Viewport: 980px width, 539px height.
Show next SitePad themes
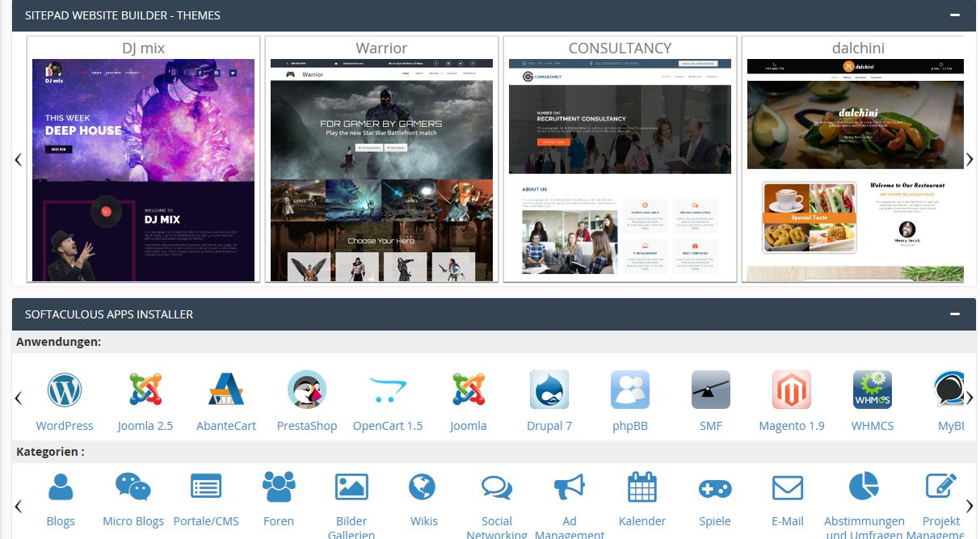pos(969,160)
